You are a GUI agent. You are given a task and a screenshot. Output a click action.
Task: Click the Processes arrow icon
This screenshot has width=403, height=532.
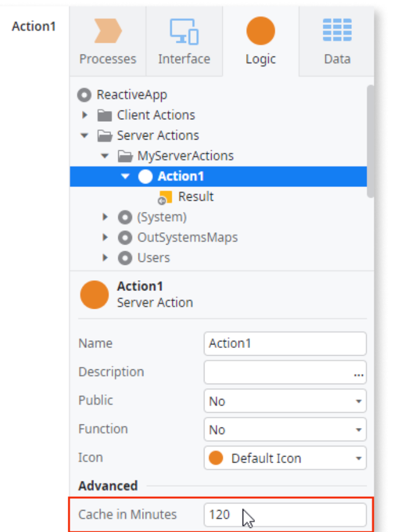pyautogui.click(x=108, y=31)
